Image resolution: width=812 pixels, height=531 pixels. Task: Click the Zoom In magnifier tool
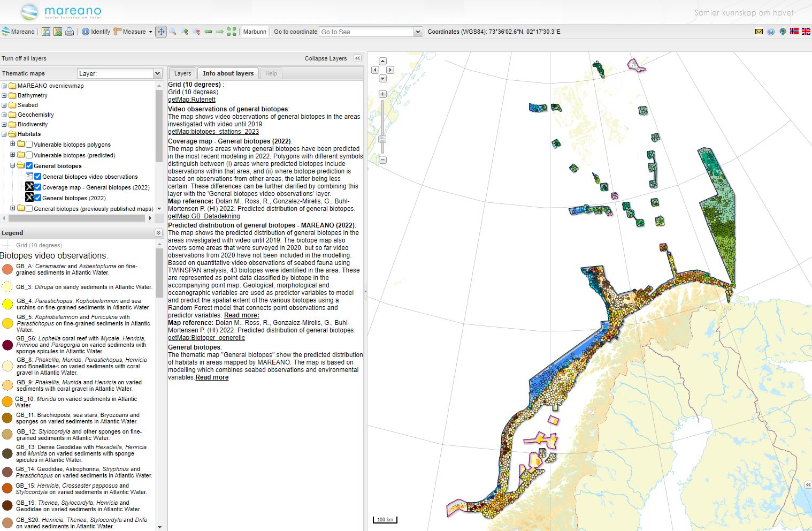pyautogui.click(x=185, y=32)
